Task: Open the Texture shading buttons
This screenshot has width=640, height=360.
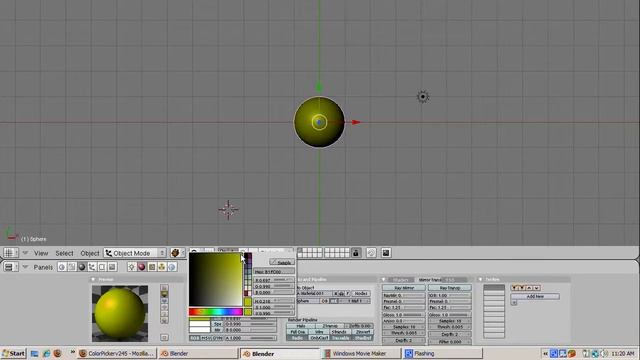Action: [152, 267]
